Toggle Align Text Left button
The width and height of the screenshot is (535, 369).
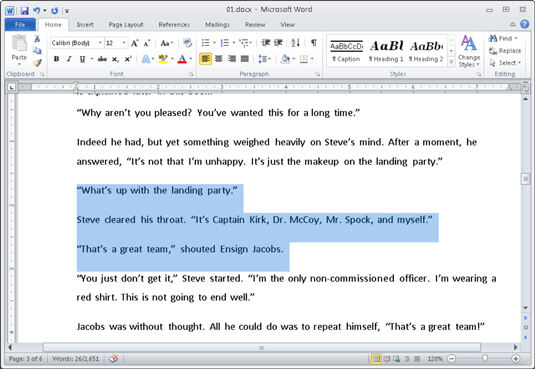click(x=205, y=59)
